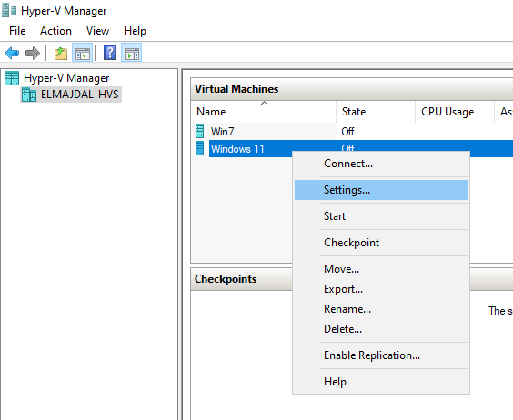This screenshot has width=513, height=420.
Task: Choose Export... in the context menu
Action: pyautogui.click(x=381, y=289)
